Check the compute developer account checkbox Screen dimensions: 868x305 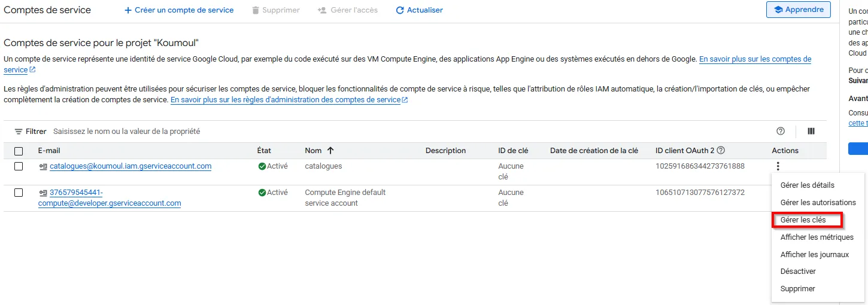(19, 193)
